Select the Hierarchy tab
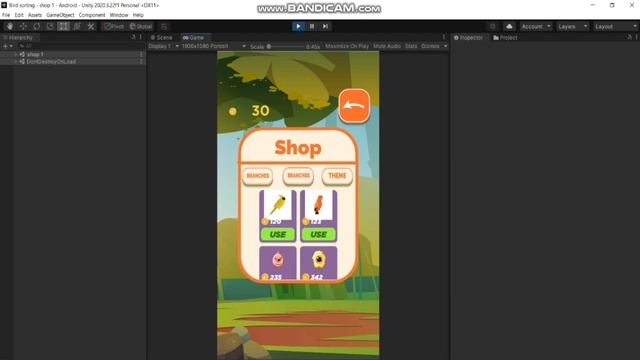 click(18, 38)
